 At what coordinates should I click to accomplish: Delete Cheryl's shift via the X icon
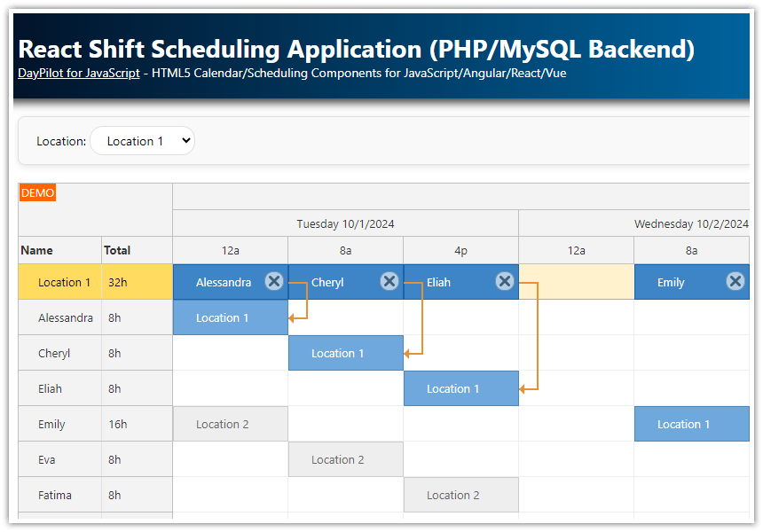tap(389, 281)
